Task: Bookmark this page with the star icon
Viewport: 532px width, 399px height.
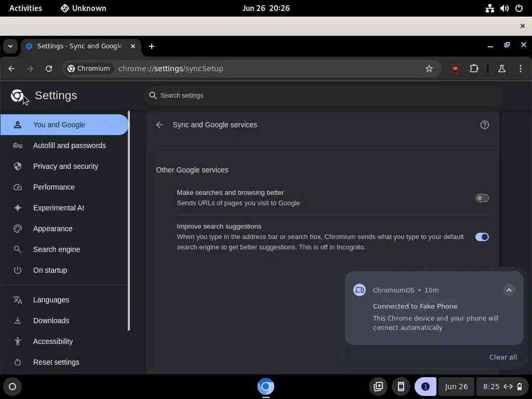Action: [429, 69]
